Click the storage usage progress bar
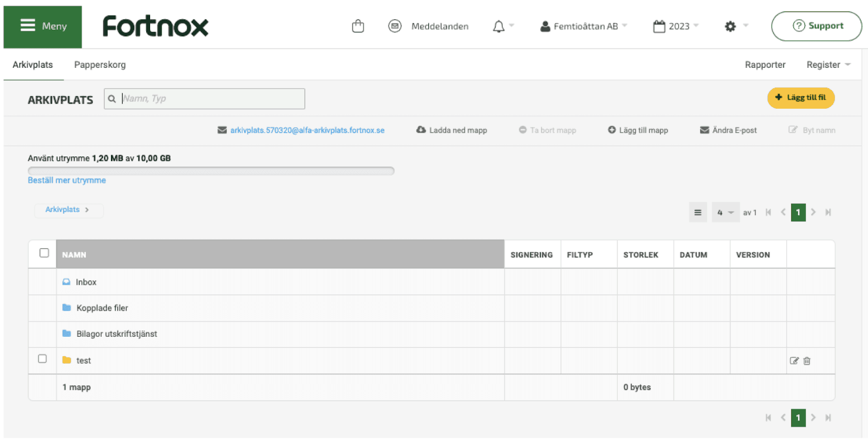Image resolution: width=868 pixels, height=445 pixels. (210, 170)
